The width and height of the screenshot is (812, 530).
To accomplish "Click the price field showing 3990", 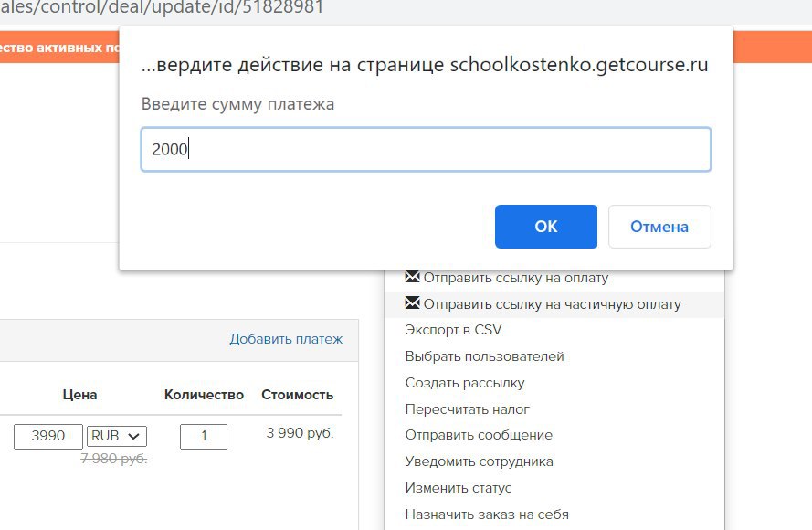I will click(48, 436).
